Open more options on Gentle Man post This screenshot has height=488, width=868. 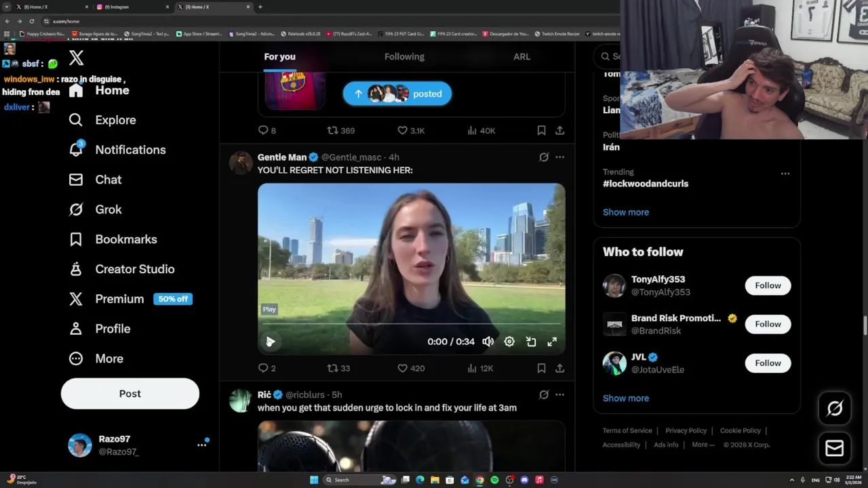pyautogui.click(x=559, y=157)
